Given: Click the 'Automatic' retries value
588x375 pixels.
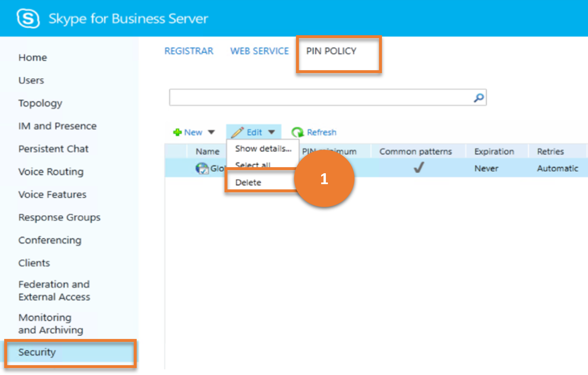Looking at the screenshot, I should click(557, 168).
